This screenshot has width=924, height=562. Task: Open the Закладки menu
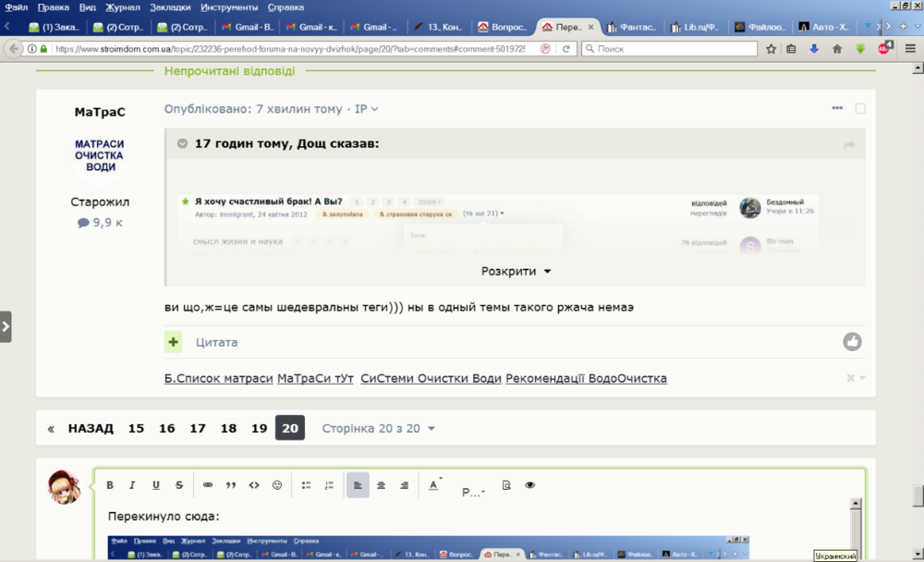[170, 7]
